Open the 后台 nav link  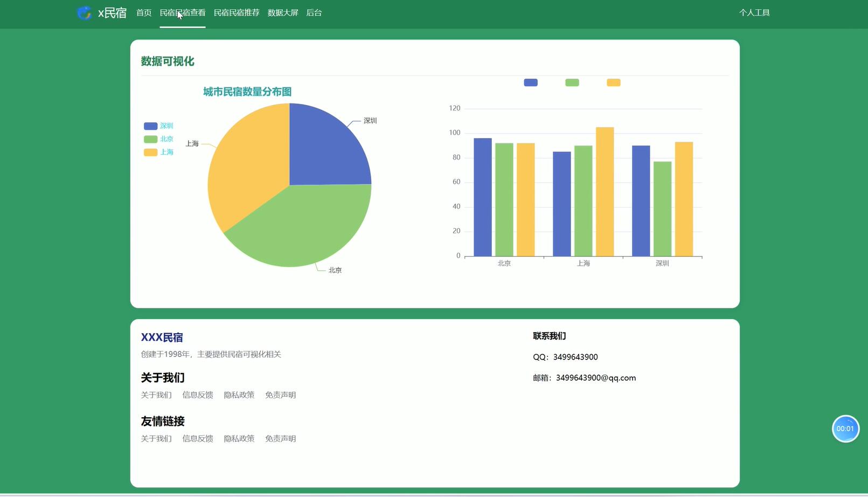point(314,13)
